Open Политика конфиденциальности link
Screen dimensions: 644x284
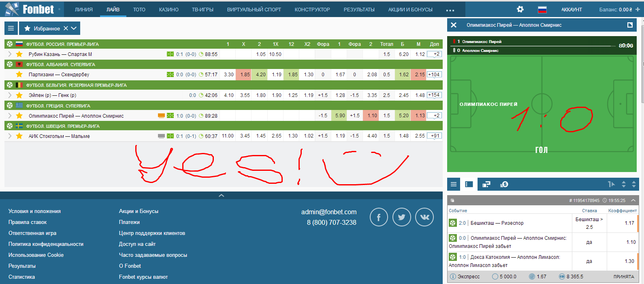[46, 244]
